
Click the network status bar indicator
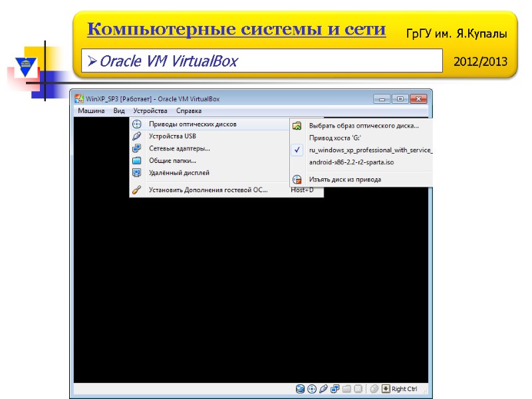[x=335, y=389]
